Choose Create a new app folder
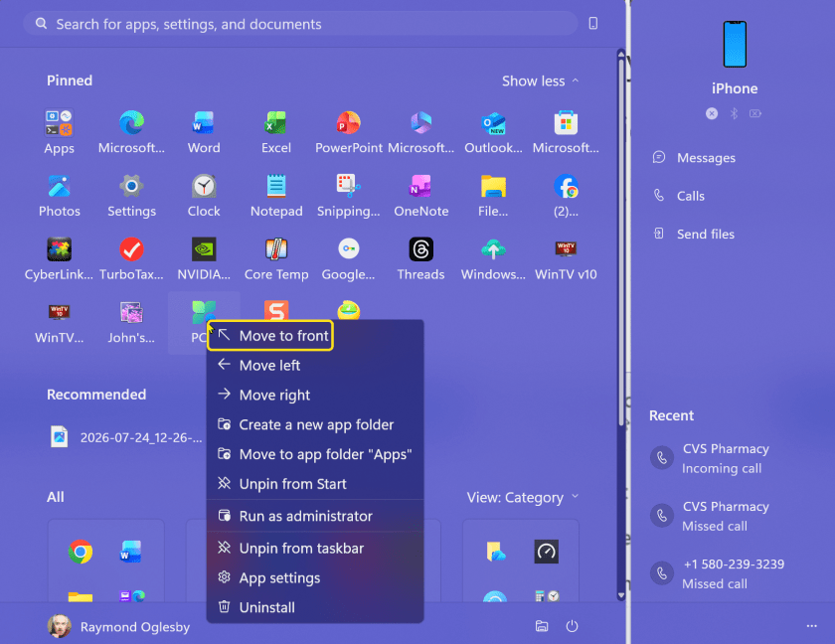 315,424
